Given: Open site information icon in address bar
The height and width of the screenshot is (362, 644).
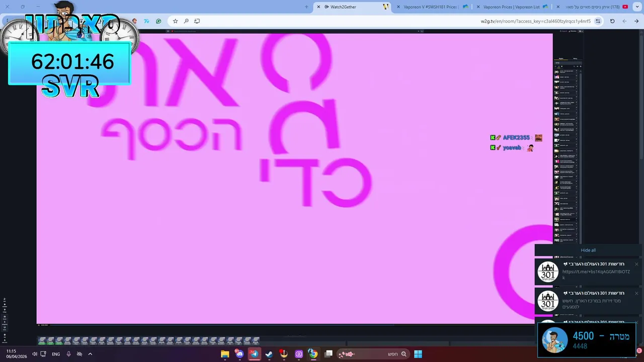Looking at the screenshot, I should 598,21.
